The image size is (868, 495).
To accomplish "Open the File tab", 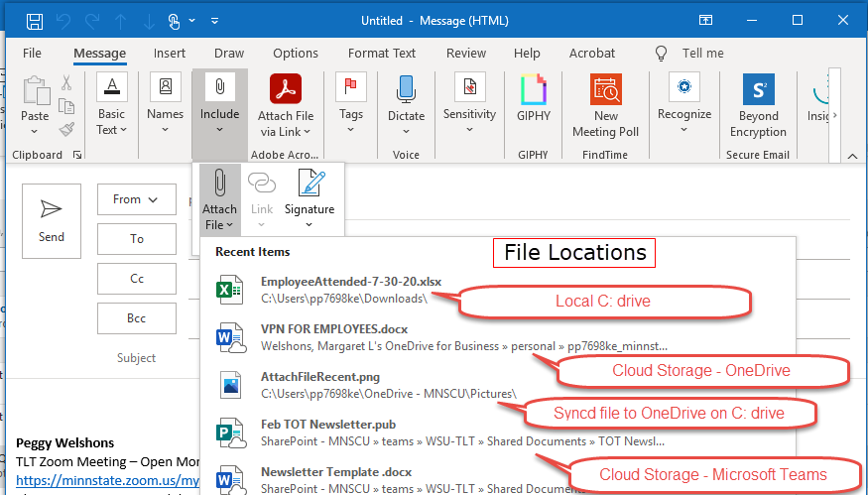I will click(x=32, y=54).
